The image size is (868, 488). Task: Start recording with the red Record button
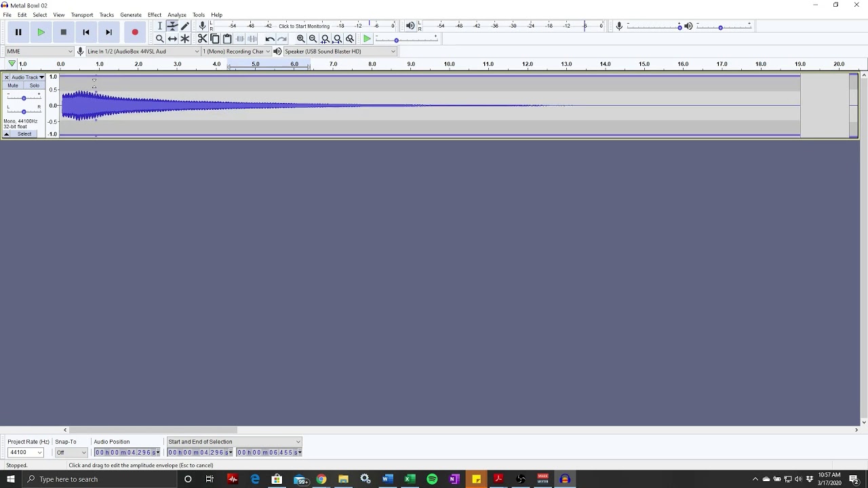[x=135, y=32]
